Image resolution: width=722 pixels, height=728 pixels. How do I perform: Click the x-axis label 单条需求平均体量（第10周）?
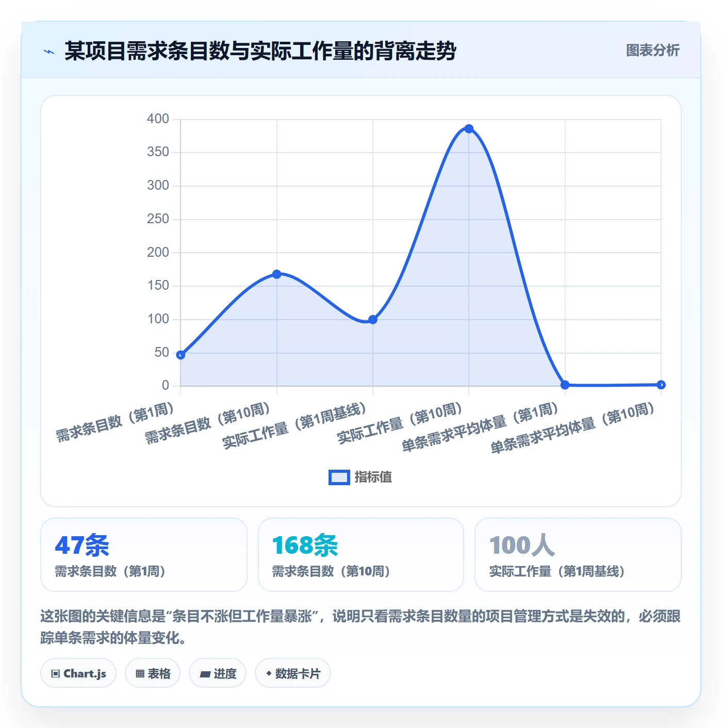pos(573,428)
